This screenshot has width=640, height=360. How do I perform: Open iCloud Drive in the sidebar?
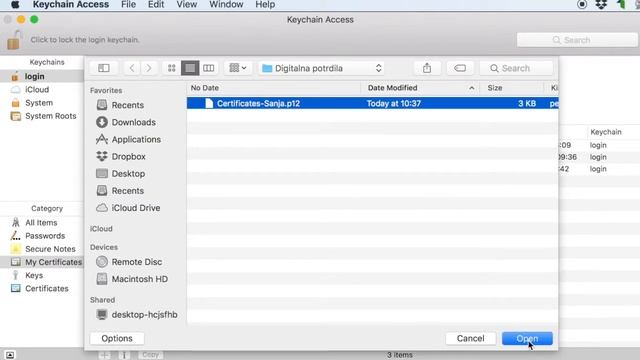[136, 208]
